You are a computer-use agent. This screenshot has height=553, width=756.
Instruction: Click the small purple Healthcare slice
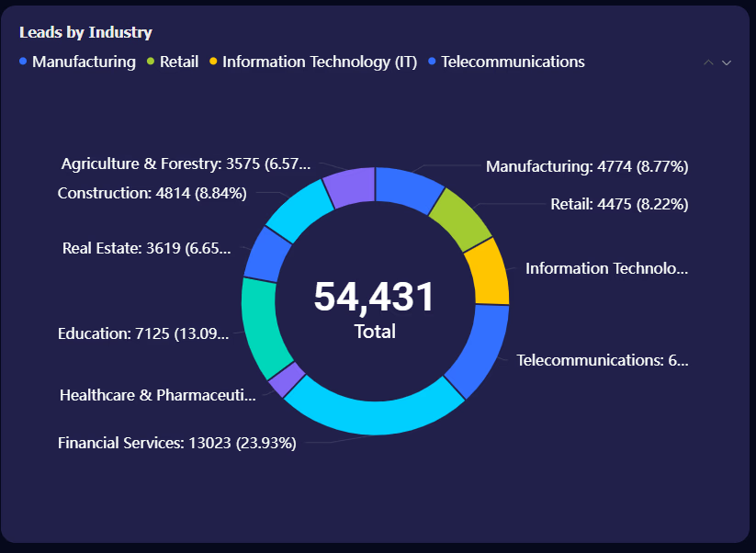(x=287, y=379)
